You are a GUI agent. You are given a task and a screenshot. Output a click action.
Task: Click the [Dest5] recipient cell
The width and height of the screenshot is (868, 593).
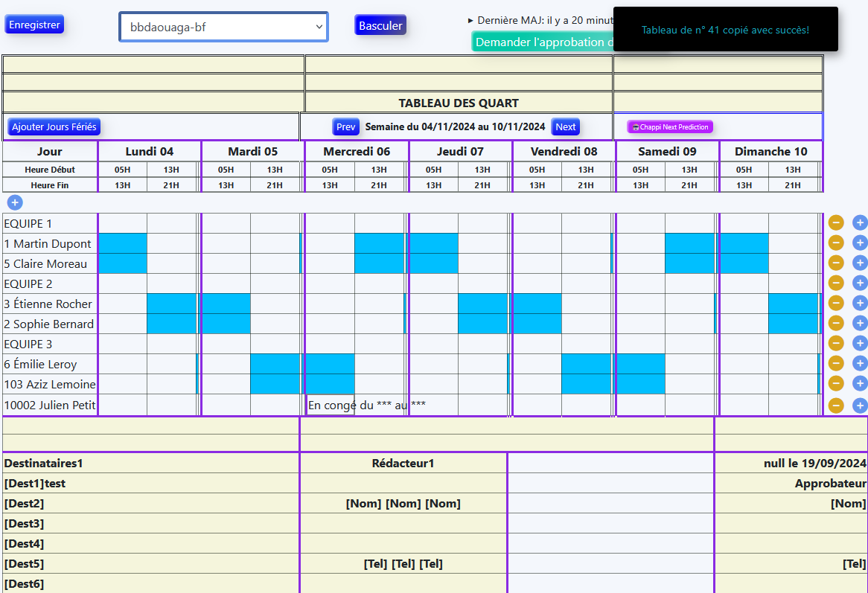point(151,564)
